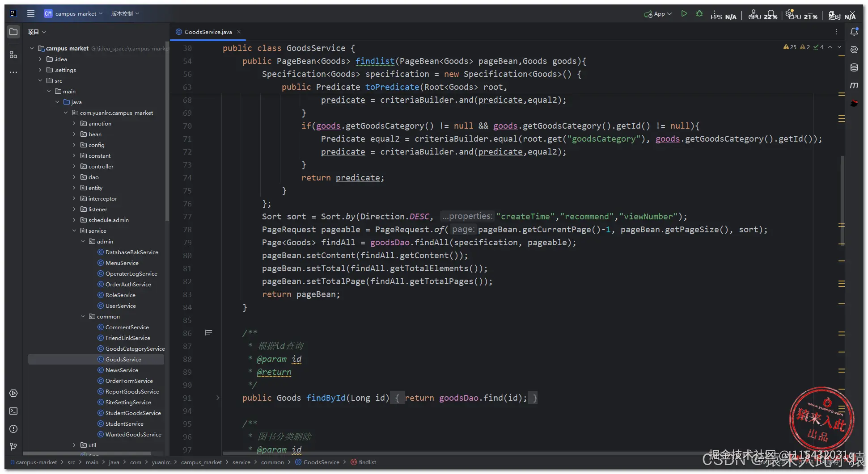Viewport: 868px width, 474px height.
Task: Open the 版本控制 dropdown
Action: [125, 13]
